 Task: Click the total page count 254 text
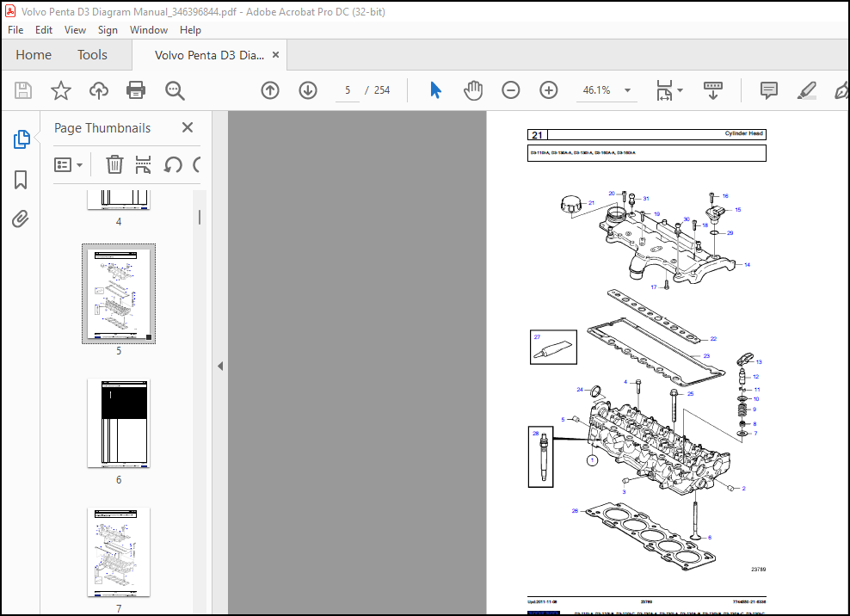pos(382,90)
